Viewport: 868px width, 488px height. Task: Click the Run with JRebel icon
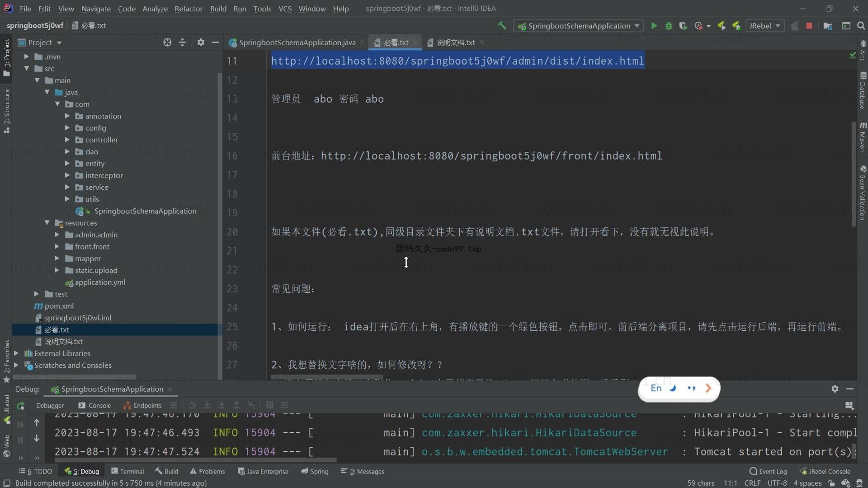click(x=722, y=26)
